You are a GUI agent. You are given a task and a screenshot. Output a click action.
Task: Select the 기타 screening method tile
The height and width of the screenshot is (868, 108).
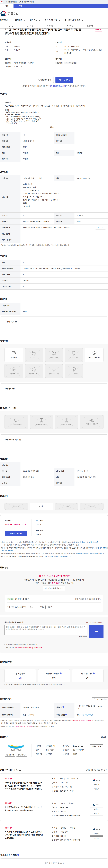[92, 506]
